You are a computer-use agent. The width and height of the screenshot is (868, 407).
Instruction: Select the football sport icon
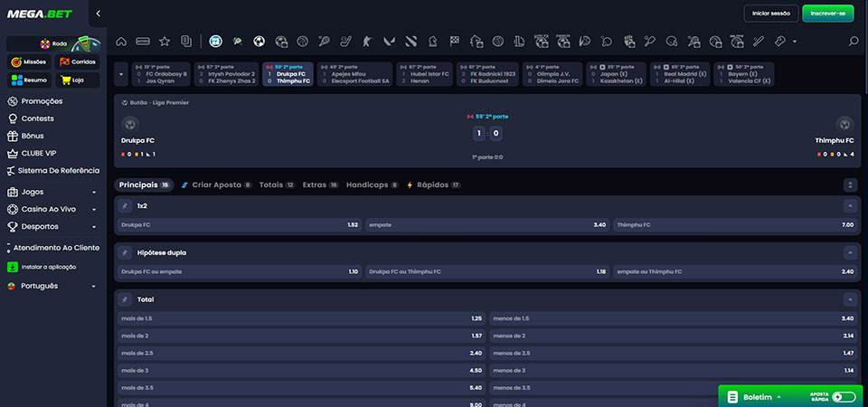259,42
